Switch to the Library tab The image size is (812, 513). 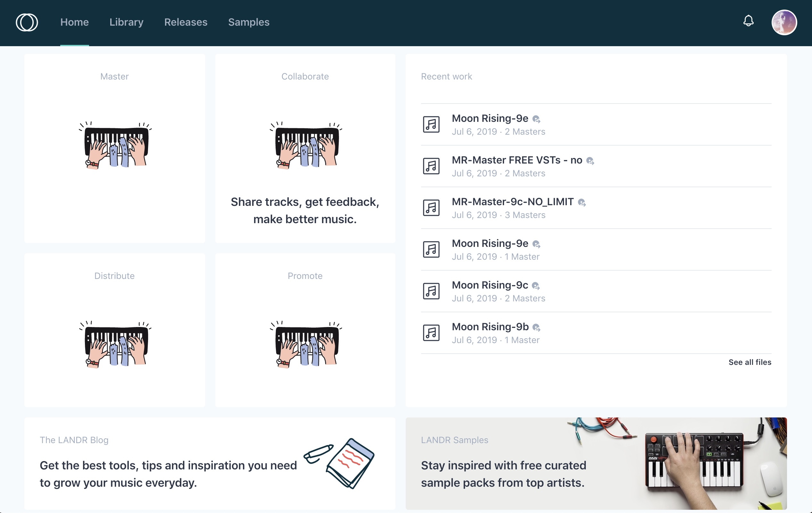pyautogui.click(x=126, y=22)
